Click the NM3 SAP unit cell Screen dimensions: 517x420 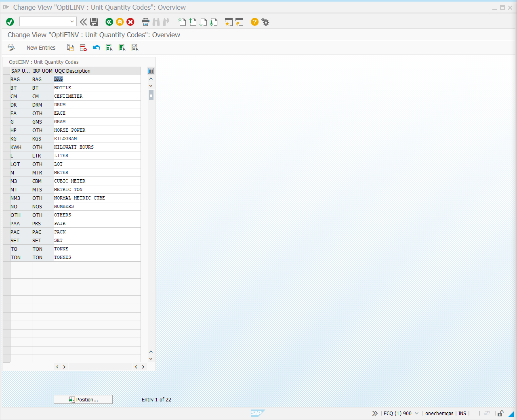(21, 198)
